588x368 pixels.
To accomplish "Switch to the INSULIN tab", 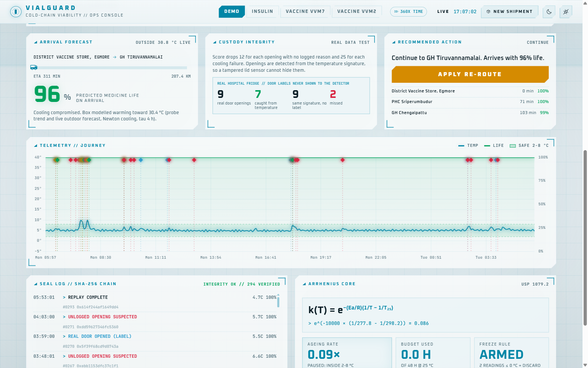I will click(262, 11).
